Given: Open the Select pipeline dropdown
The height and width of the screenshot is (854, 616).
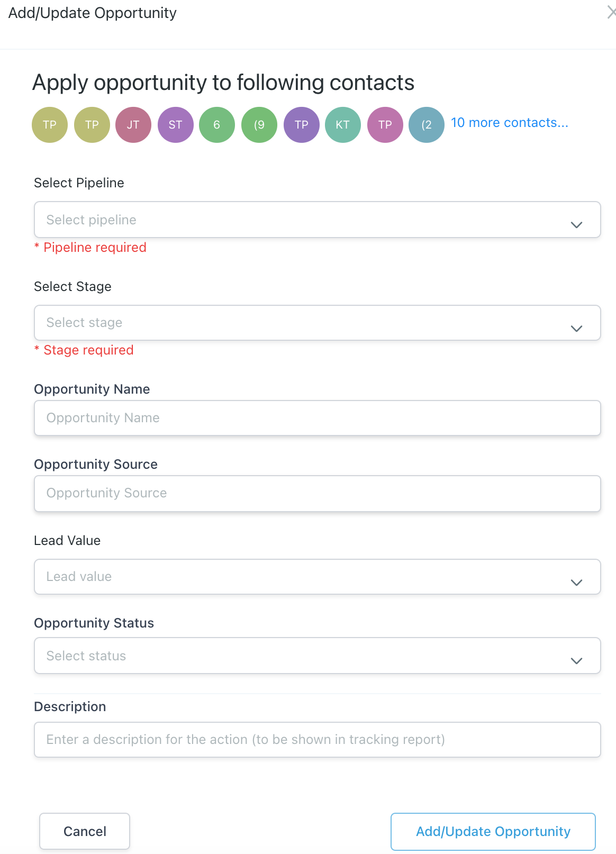Looking at the screenshot, I should 317,220.
